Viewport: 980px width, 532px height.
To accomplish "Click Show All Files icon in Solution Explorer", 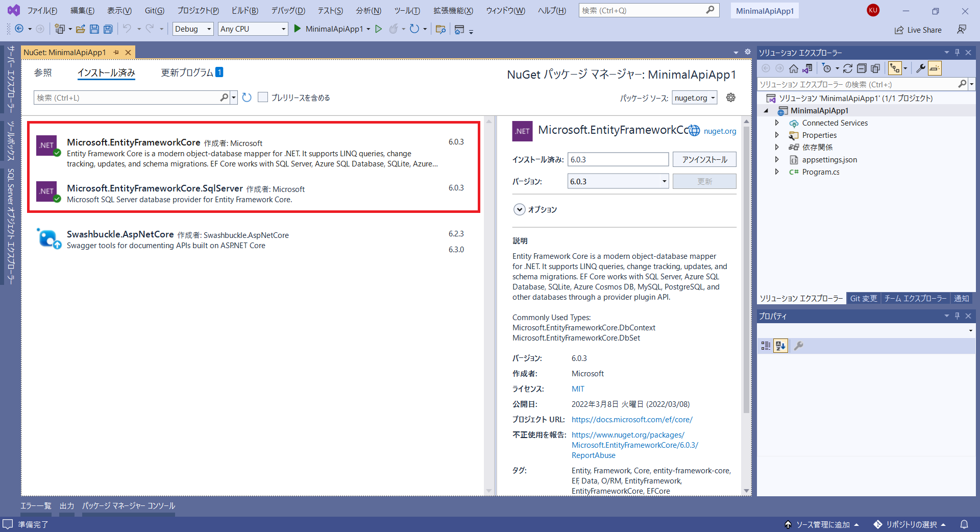I will (x=875, y=68).
